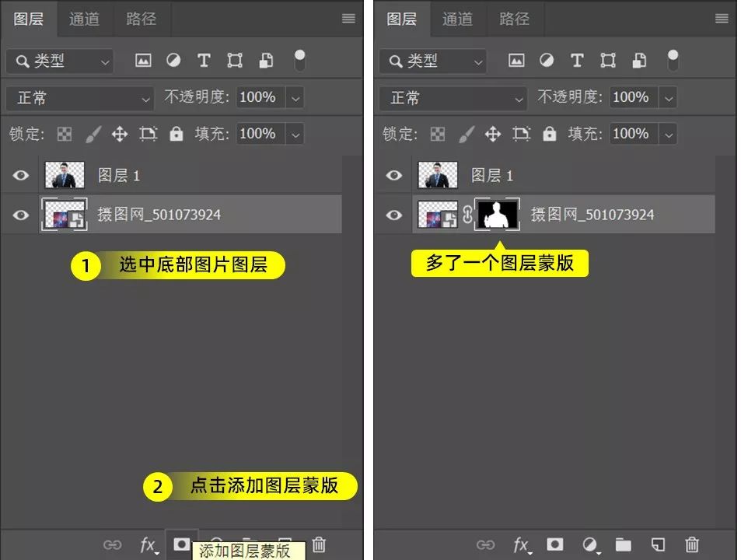Click 填充 value field in left panel
Image resolution: width=741 pixels, height=560 pixels.
point(260,135)
